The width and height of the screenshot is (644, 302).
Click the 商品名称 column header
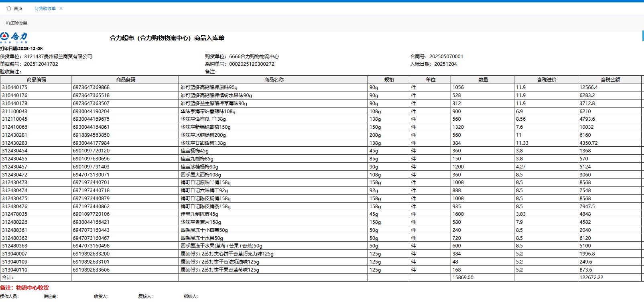(x=274, y=80)
